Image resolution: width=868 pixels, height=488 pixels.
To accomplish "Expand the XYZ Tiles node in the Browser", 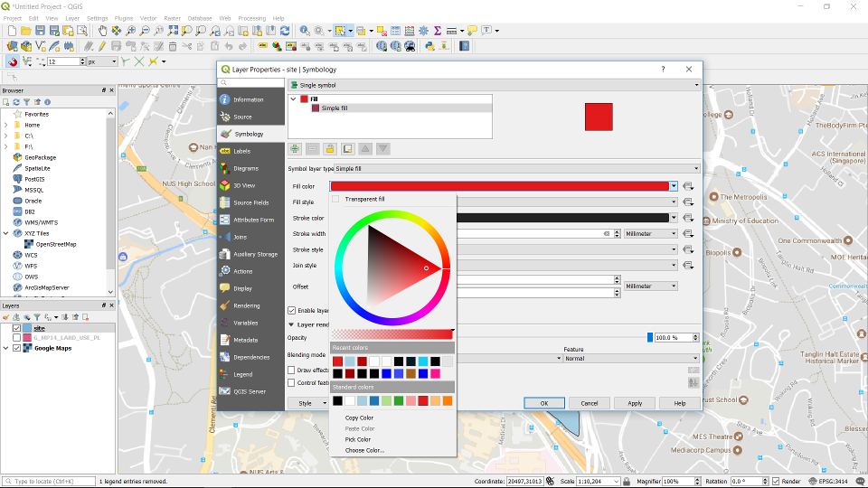I will (x=5, y=233).
